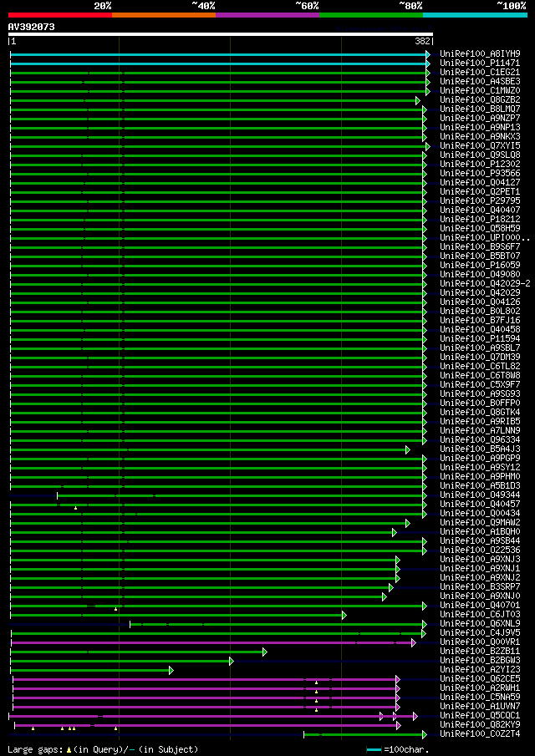This screenshot has height=756, width=535.
Task: Click the yellow gap marker under hit Q62CE5
Action: click(x=317, y=682)
